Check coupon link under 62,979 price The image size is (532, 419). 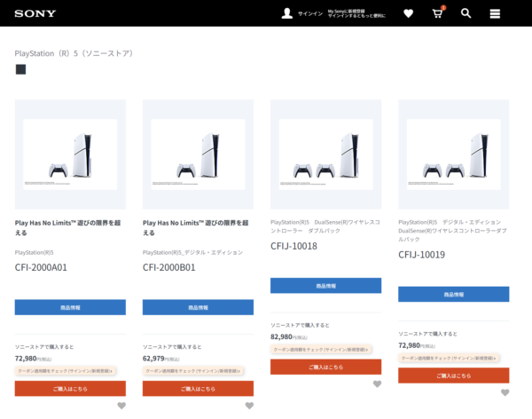(193, 371)
